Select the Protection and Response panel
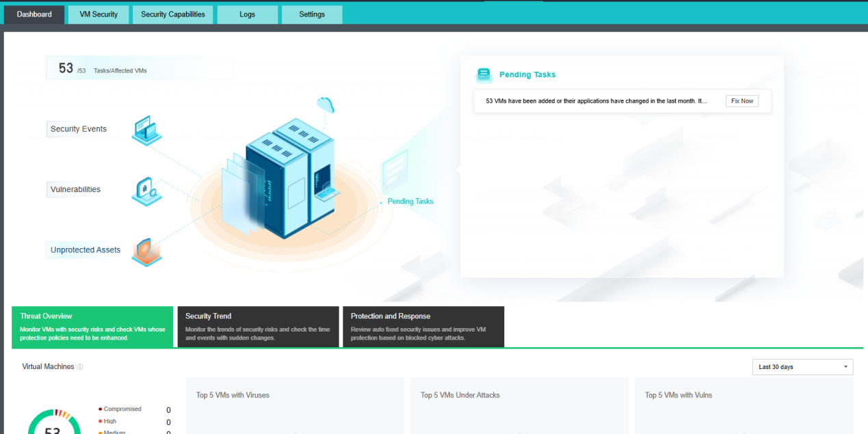The image size is (868, 434). 423,327
